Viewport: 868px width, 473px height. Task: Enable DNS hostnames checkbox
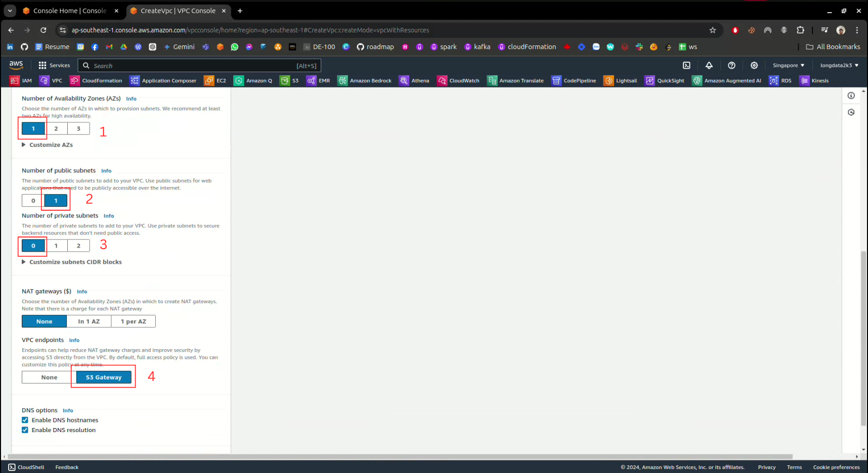pyautogui.click(x=25, y=420)
